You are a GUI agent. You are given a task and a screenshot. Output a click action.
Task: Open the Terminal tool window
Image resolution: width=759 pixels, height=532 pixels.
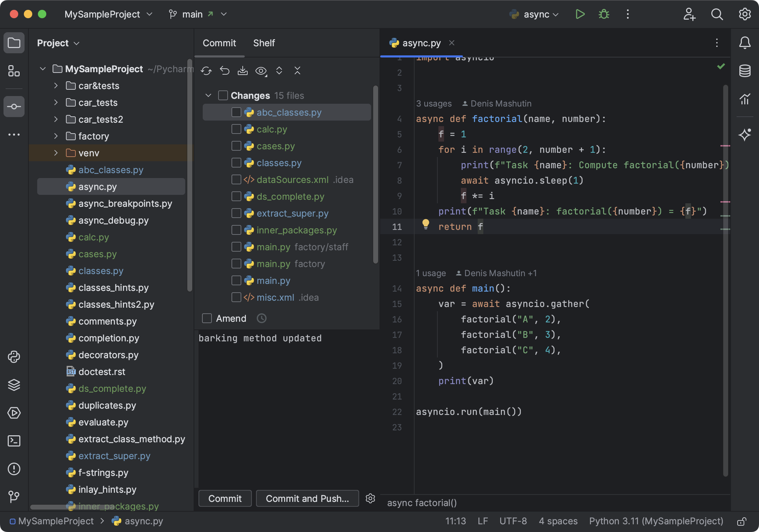point(14,441)
